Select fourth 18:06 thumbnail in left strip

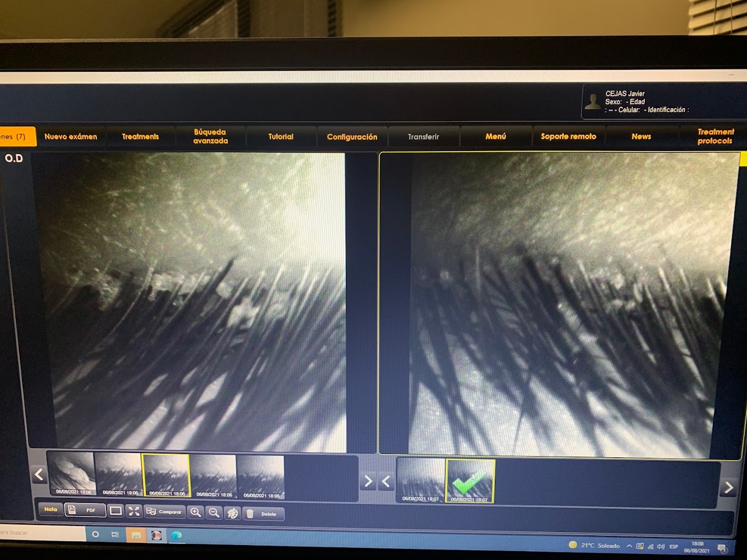214,477
